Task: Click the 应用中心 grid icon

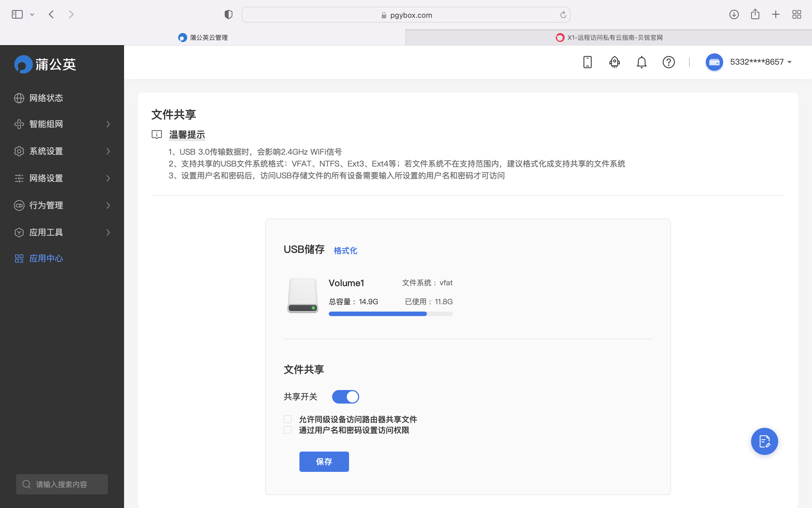Action: coord(19,258)
